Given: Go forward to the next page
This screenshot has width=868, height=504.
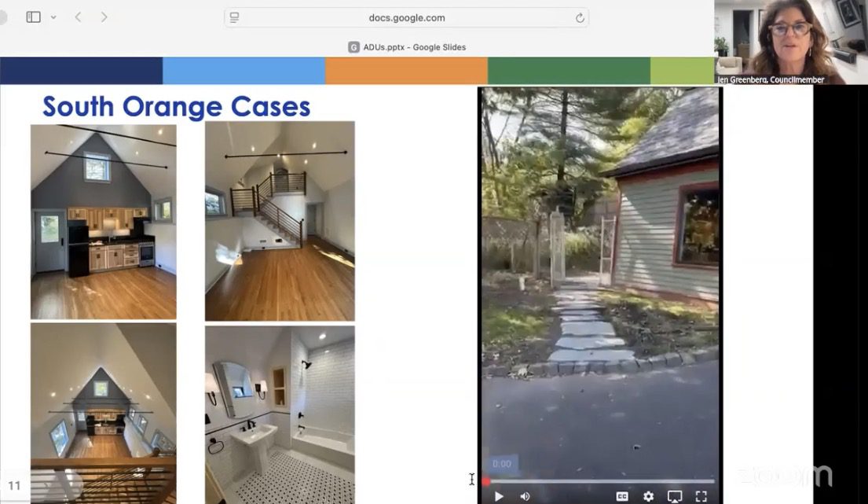Looking at the screenshot, I should tap(104, 17).
